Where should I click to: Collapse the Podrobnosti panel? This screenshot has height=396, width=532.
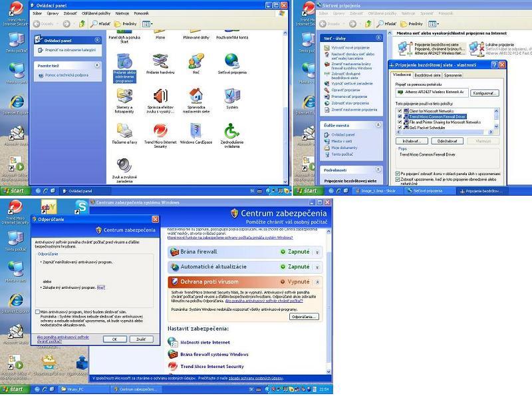tap(378, 170)
